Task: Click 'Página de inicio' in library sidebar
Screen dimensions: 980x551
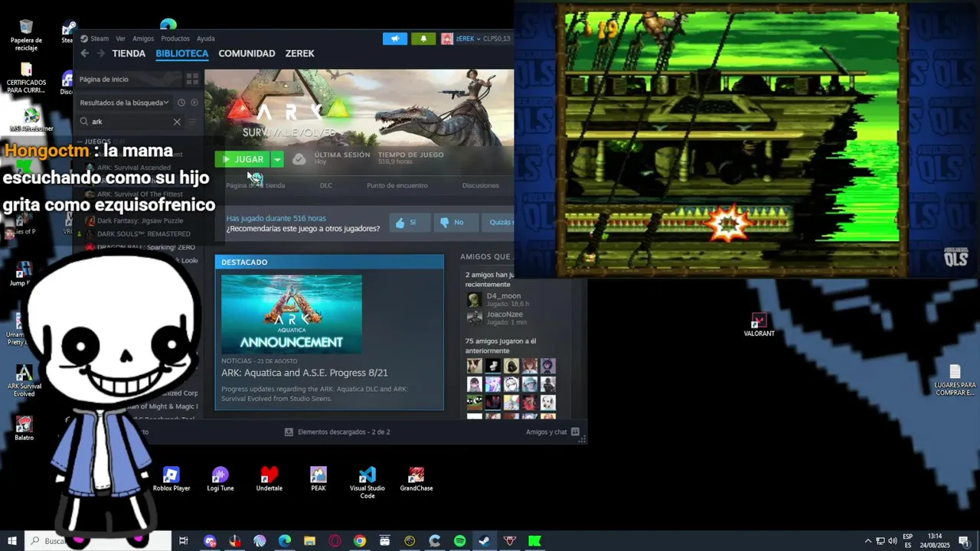Action: (x=104, y=80)
